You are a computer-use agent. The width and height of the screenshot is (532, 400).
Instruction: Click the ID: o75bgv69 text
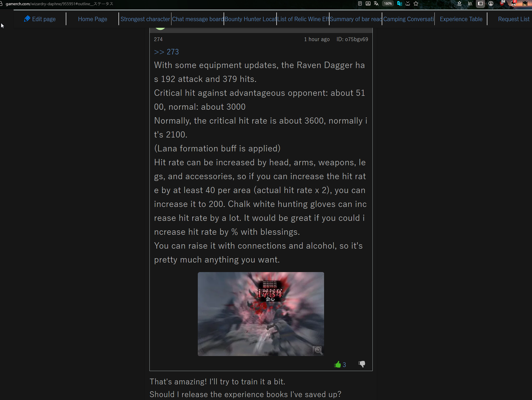click(352, 39)
